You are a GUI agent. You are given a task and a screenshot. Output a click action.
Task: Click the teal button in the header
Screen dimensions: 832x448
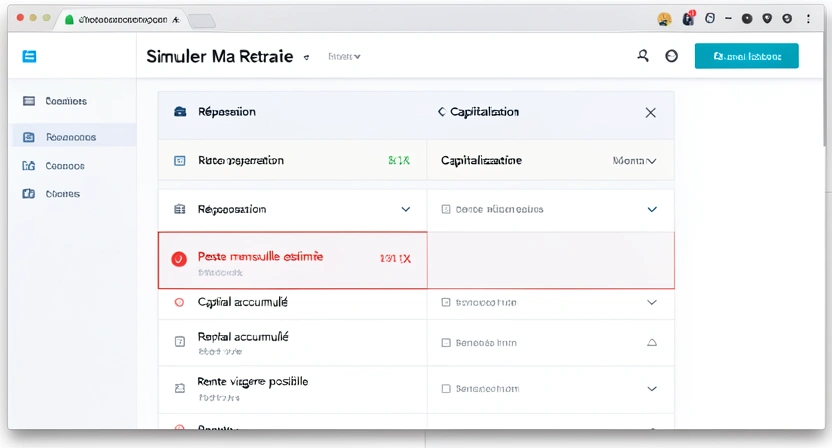pos(746,56)
